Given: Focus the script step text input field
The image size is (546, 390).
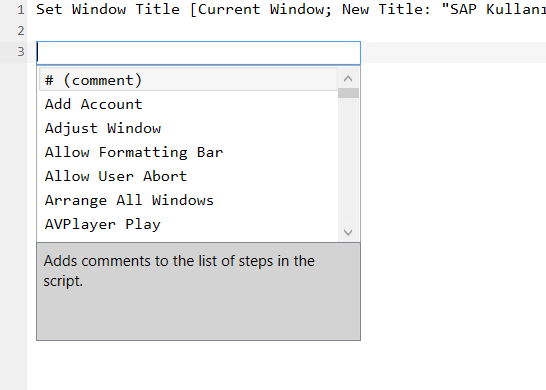Looking at the screenshot, I should 198,53.
